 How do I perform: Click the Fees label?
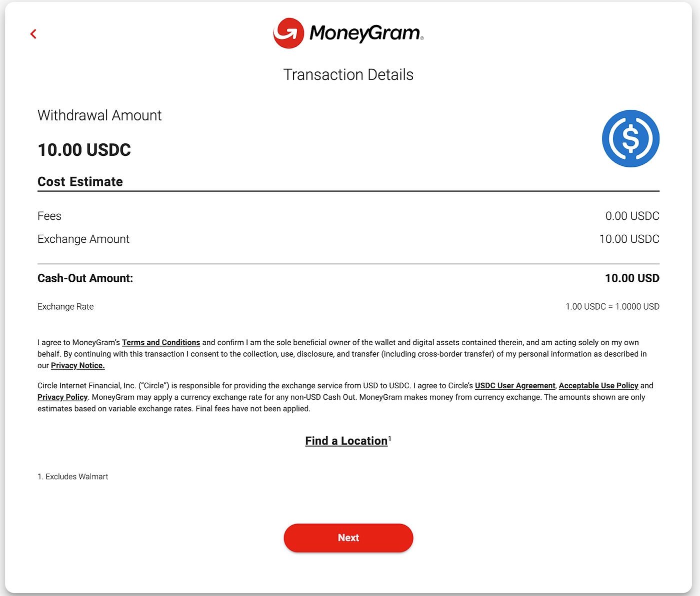49,216
